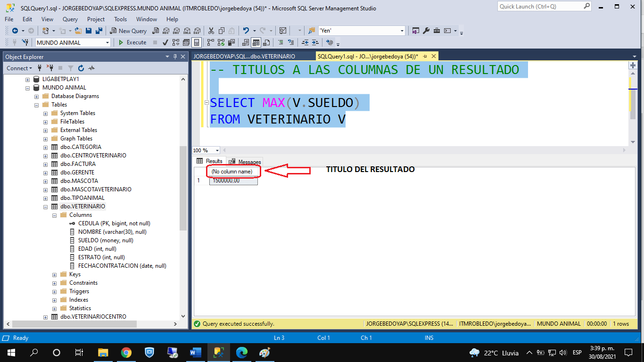Open a Database Engine Query icon
Screen dimensions: 644x362
coord(155,31)
